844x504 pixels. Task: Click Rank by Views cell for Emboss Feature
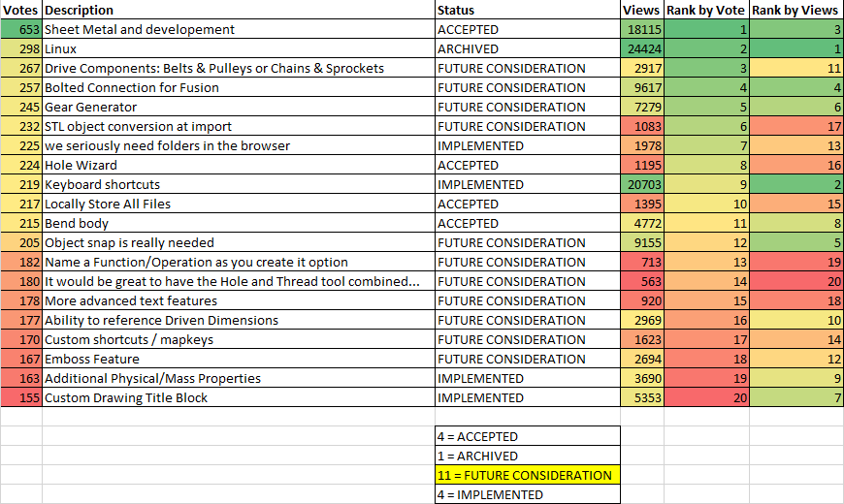[796, 359]
